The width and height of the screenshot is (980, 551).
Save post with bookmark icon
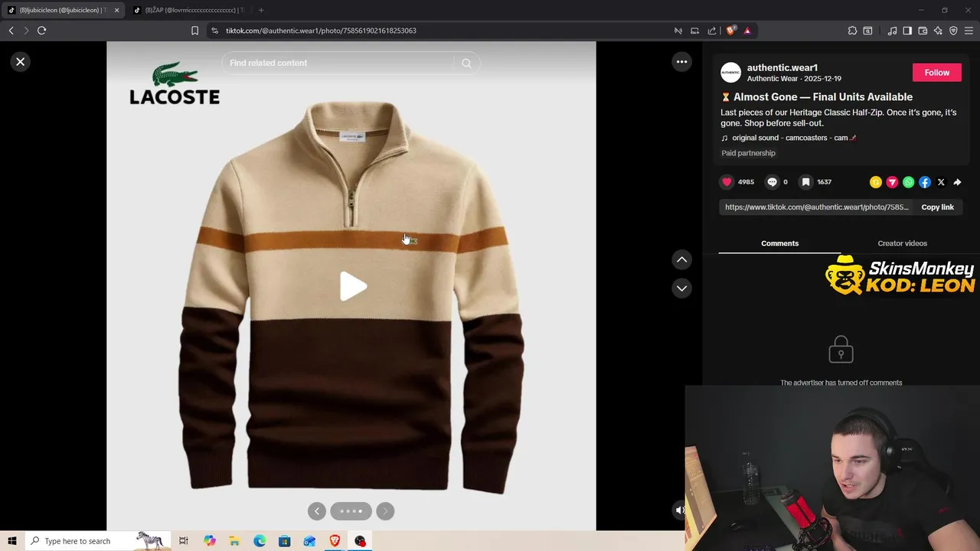(805, 182)
